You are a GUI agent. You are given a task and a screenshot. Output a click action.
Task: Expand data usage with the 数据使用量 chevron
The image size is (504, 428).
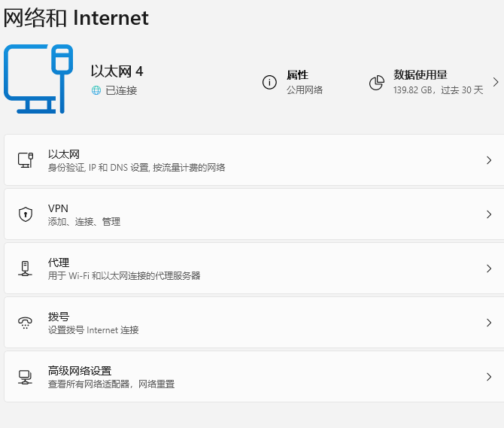click(x=495, y=82)
